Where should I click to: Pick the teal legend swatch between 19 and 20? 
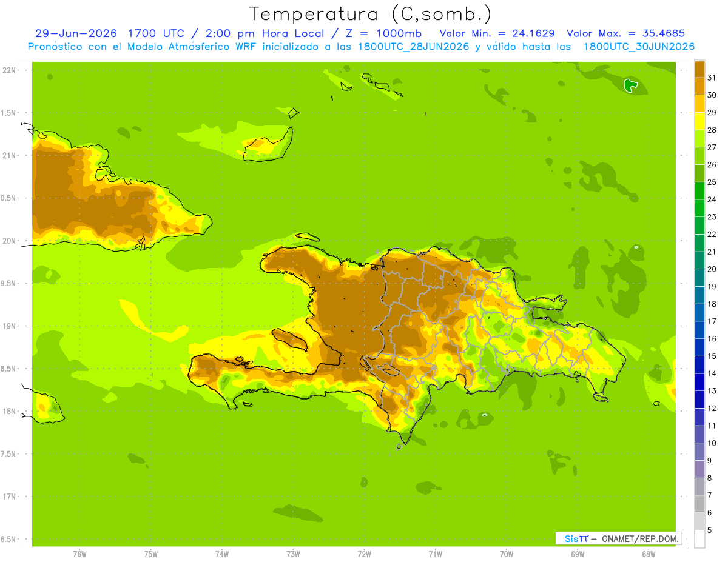tap(699, 278)
